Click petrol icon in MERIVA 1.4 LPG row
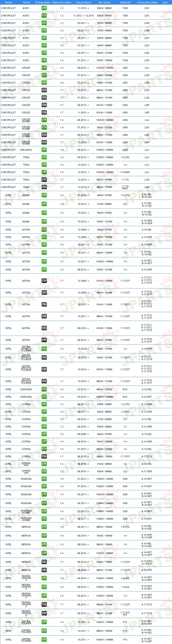Viewport: 172px width, 644px height. click(x=44, y=527)
